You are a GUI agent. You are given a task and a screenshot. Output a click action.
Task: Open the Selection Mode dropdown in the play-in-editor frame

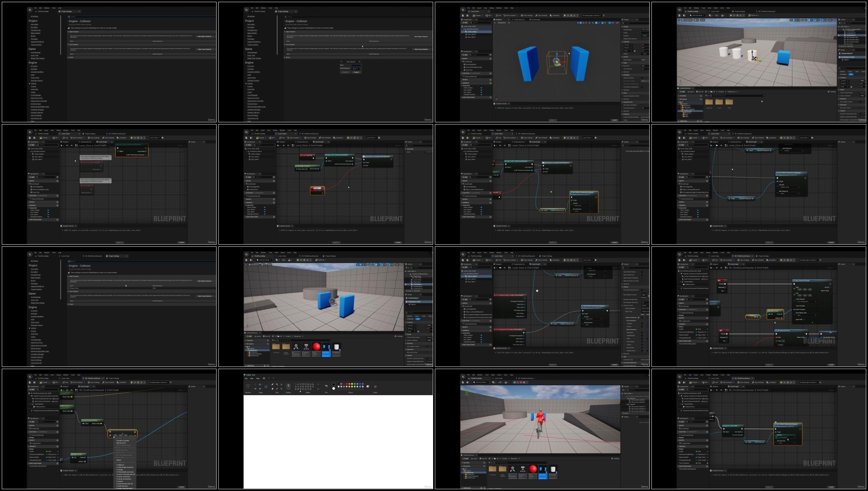click(x=480, y=382)
